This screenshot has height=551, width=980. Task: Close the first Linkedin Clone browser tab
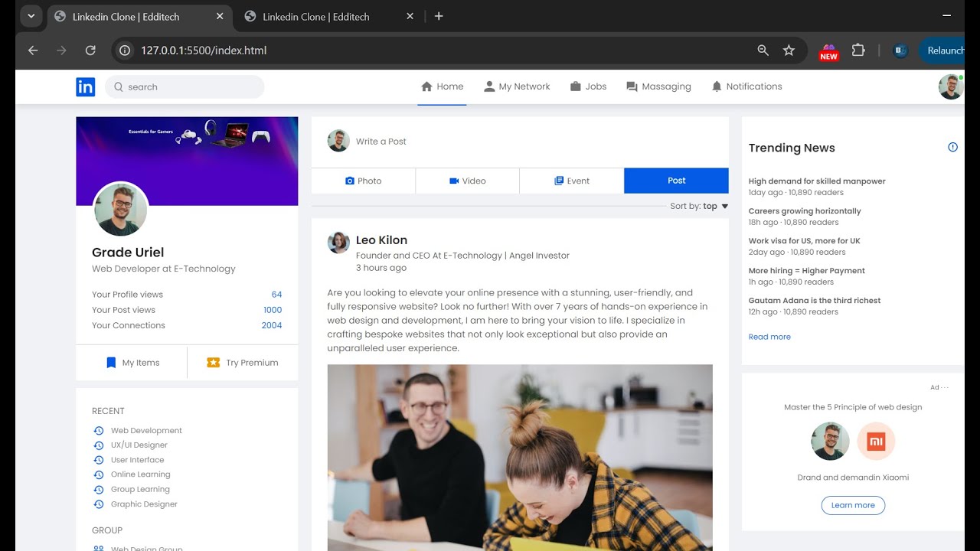(220, 16)
